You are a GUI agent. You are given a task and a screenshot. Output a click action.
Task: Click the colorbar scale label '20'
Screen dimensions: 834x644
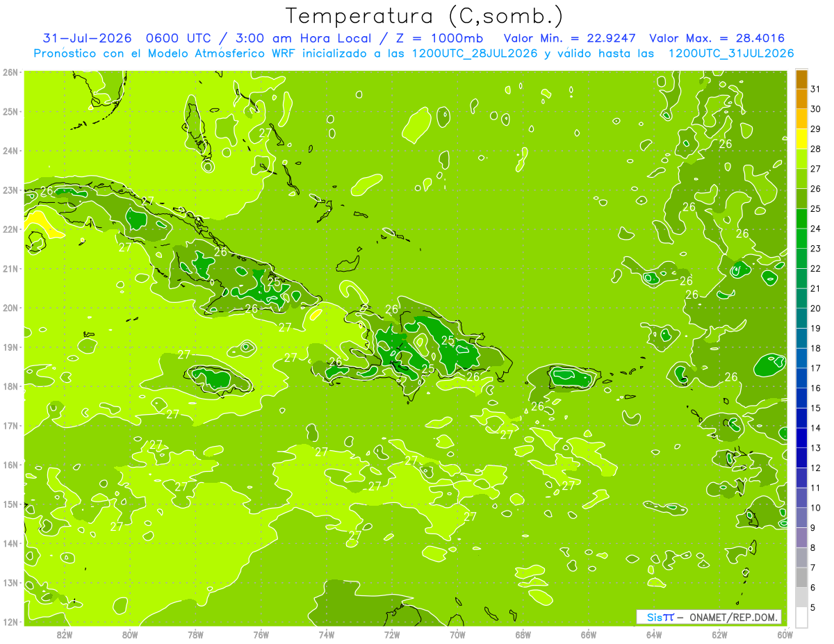(x=816, y=308)
